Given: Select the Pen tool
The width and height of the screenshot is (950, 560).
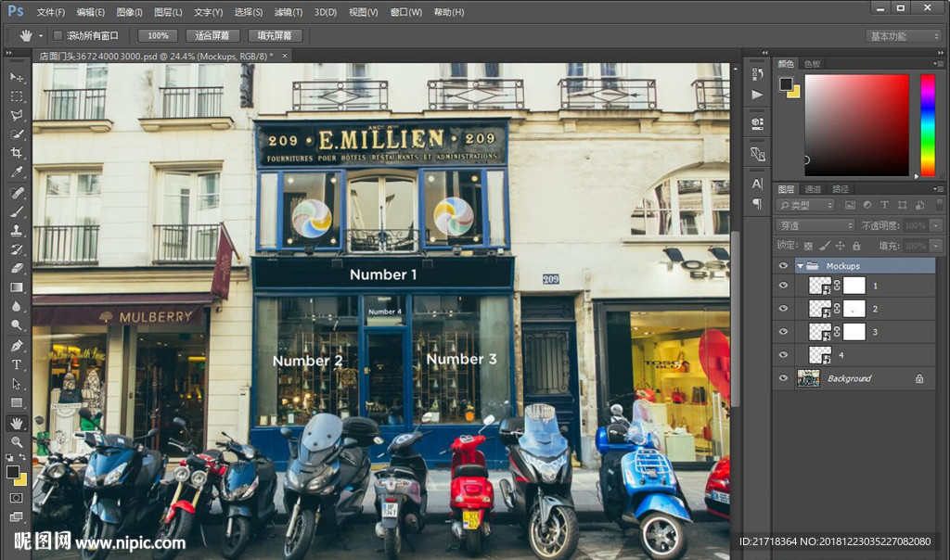Looking at the screenshot, I should click(x=17, y=346).
